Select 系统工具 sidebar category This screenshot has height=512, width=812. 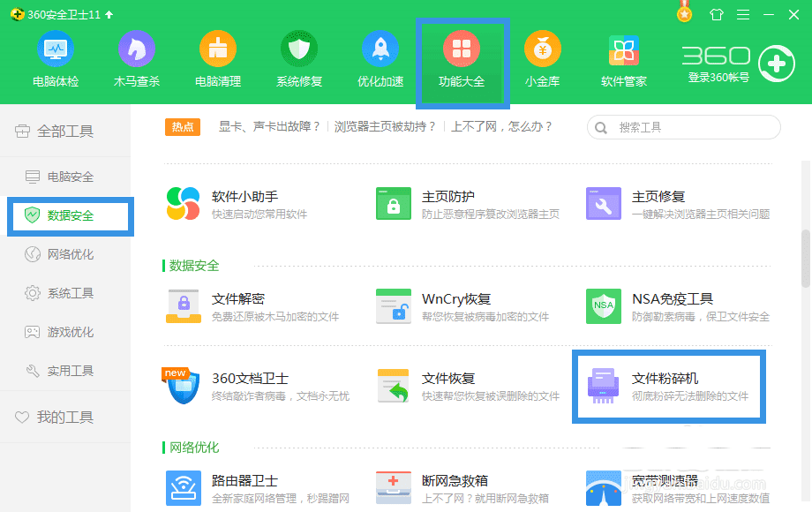point(64,293)
